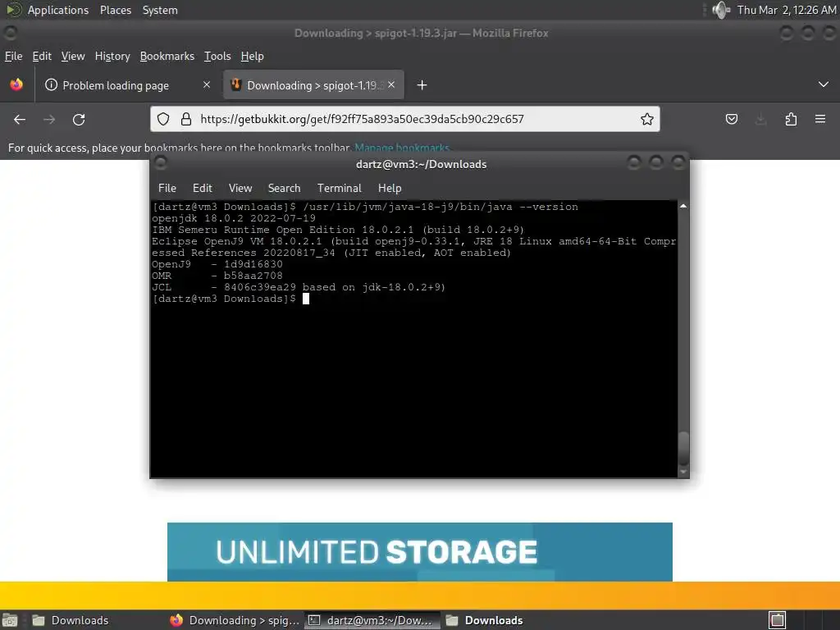Click the terminal command prompt line
The width and height of the screenshot is (840, 630).
(231, 299)
